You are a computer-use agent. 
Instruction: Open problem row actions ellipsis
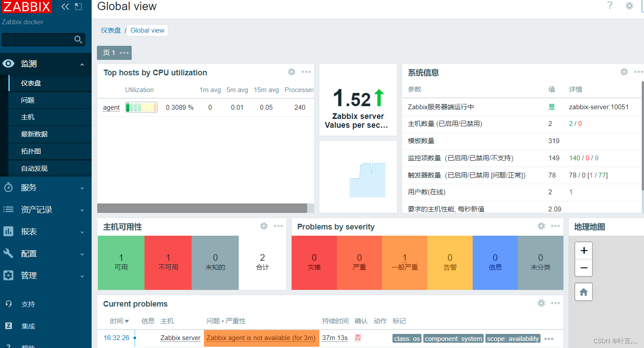[549, 339]
